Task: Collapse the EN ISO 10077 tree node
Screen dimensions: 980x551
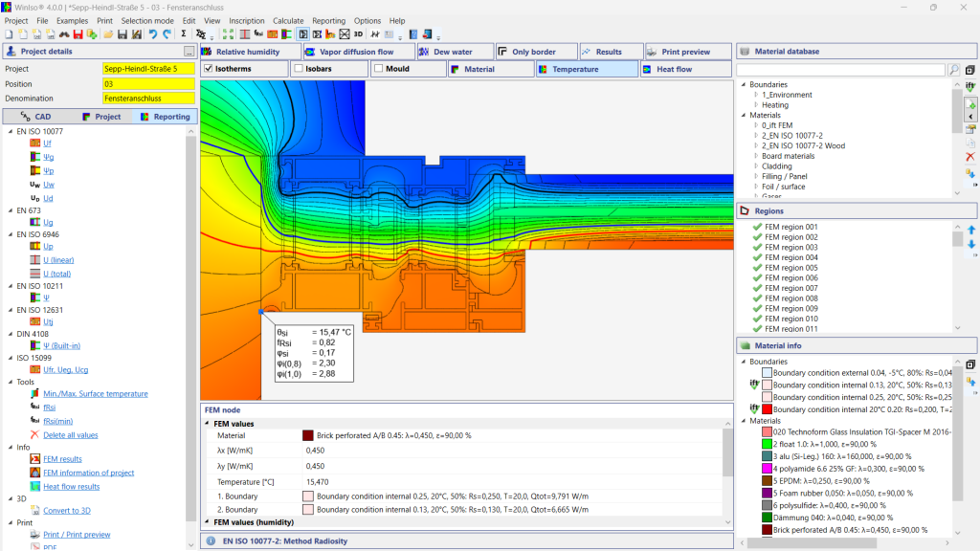Action: point(10,131)
